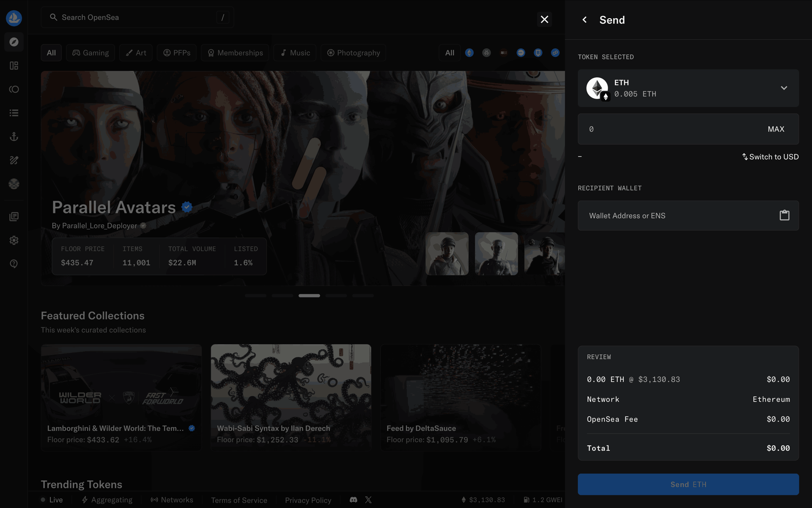
Task: Open the third Parallel Avatars thumbnail
Action: tap(545, 254)
